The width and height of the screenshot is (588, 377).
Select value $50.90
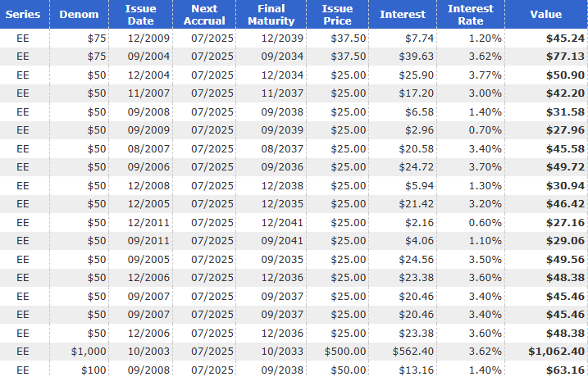coord(565,75)
